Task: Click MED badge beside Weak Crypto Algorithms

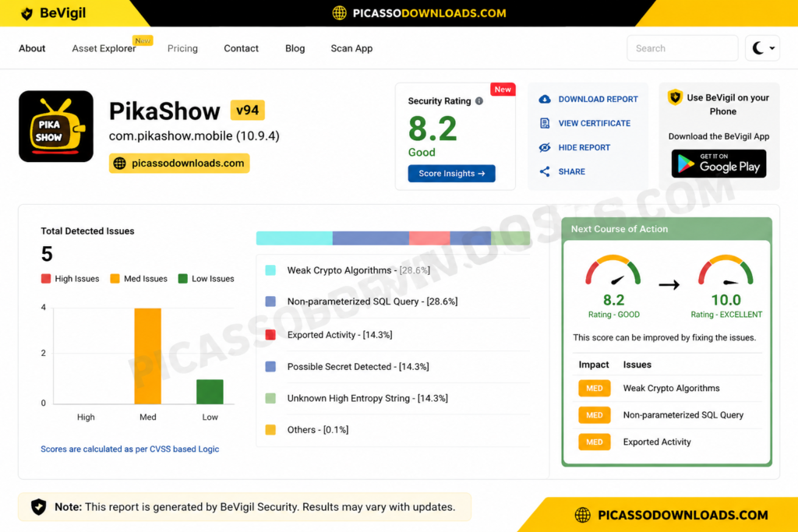Action: tap(594, 388)
